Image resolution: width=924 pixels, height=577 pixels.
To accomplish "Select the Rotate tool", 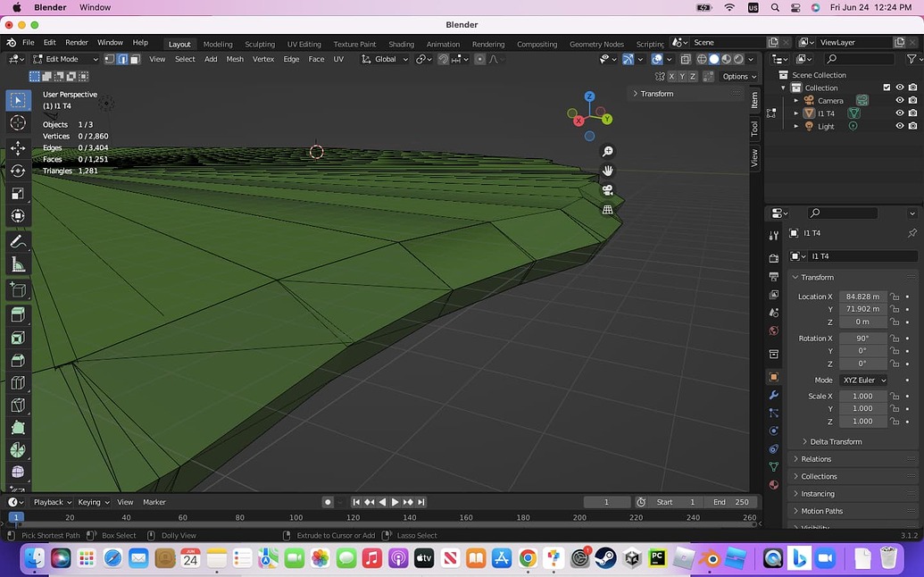I will point(18,171).
